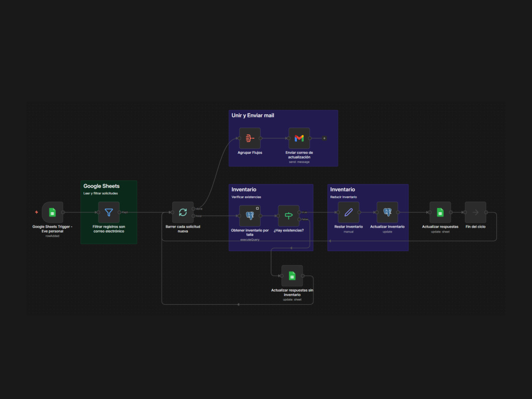Screen dimensions: 532x399
Task: Open Obtener inventario por talla Postgres node
Action: click(250, 216)
